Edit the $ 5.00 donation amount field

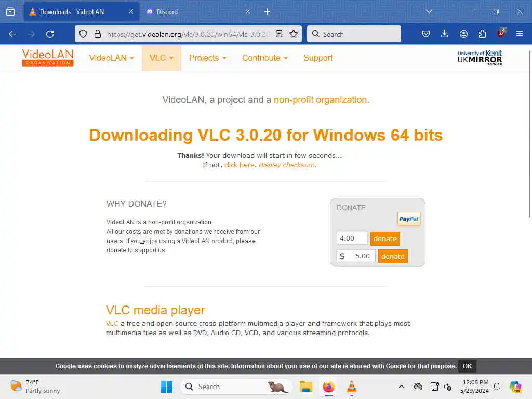(356, 256)
